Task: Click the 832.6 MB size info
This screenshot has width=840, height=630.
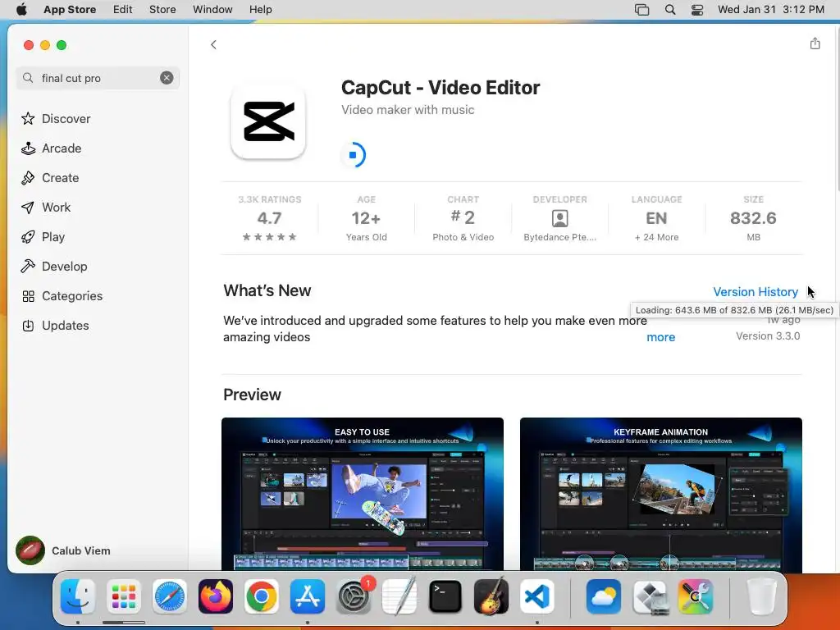Action: click(753, 218)
